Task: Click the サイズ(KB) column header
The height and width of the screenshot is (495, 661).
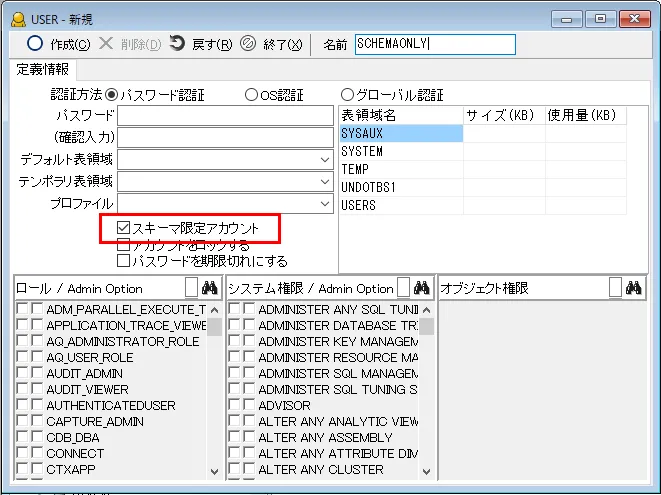Action: [505, 115]
